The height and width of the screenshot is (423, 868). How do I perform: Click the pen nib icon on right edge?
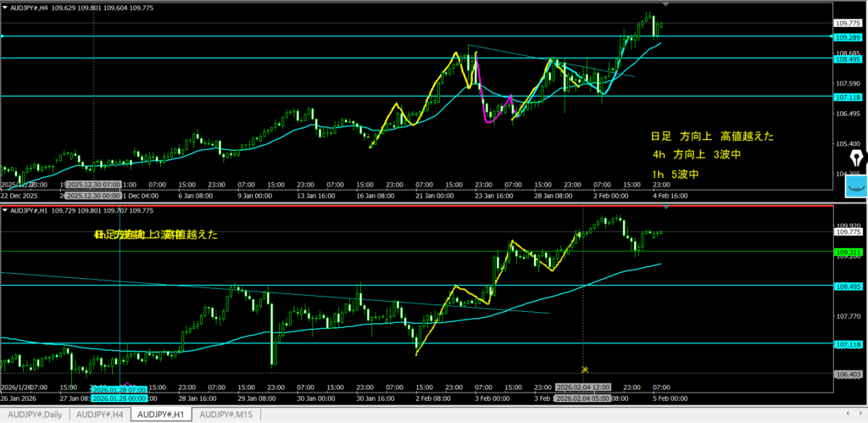(856, 159)
